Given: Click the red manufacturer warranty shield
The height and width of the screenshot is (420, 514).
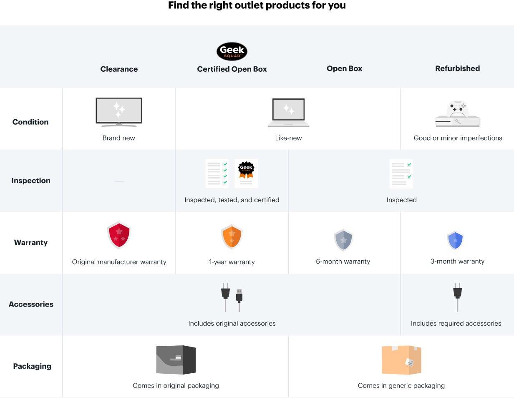Looking at the screenshot, I should click(119, 235).
